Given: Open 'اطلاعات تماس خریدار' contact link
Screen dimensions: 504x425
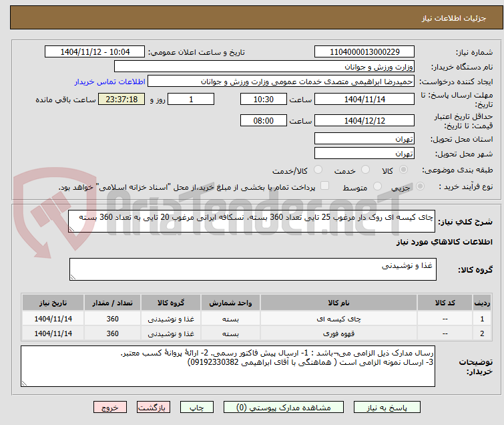Looking at the screenshot, I should 110,82.
